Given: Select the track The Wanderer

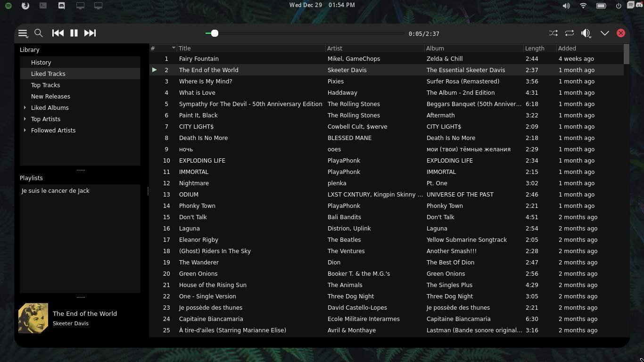Looking at the screenshot, I should click(199, 263).
